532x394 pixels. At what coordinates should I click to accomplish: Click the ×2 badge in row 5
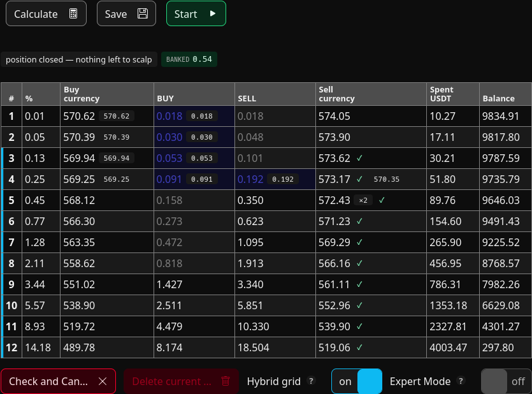pyautogui.click(x=363, y=200)
